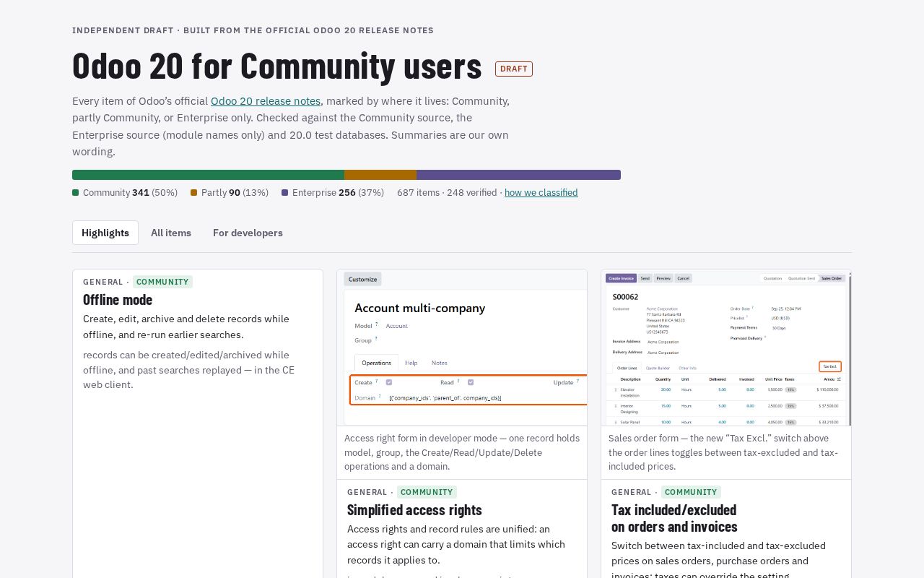The image size is (924, 578).
Task: Click the 'Simplified access rights' card title
Action: [414, 509]
